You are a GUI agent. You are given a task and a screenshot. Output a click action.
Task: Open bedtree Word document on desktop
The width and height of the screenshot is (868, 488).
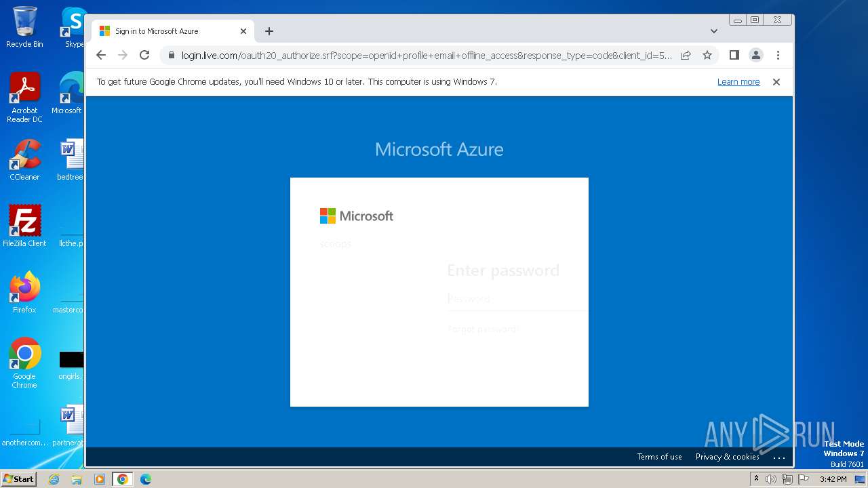pos(71,160)
